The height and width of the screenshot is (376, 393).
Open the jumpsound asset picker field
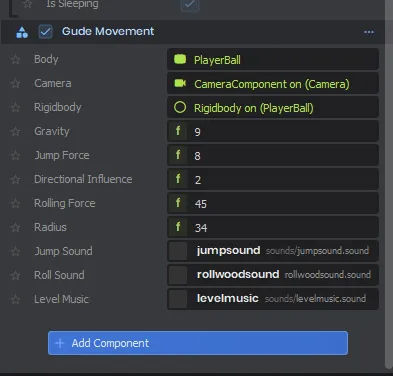(x=273, y=251)
